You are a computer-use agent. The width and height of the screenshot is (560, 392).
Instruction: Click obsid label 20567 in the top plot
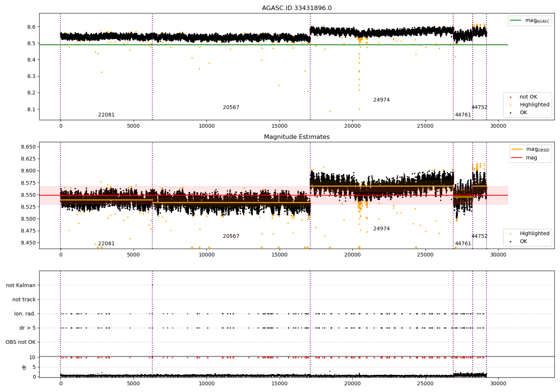231,108
